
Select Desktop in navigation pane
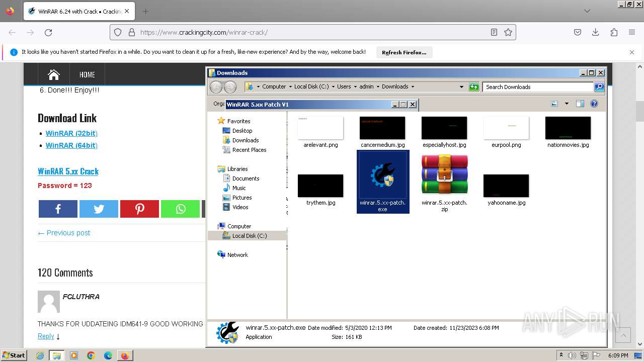[242, 131]
